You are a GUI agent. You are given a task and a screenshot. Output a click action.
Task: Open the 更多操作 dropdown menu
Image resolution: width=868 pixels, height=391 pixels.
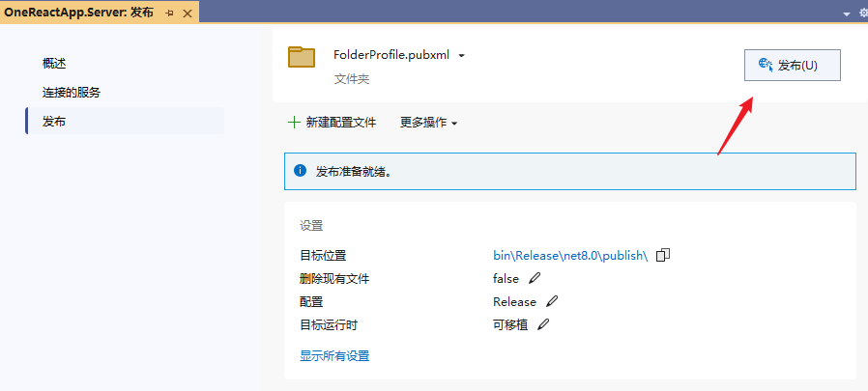tap(429, 123)
